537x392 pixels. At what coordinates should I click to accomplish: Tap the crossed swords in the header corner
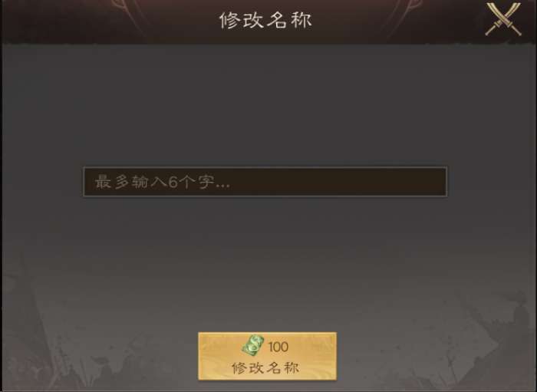[x=503, y=19]
